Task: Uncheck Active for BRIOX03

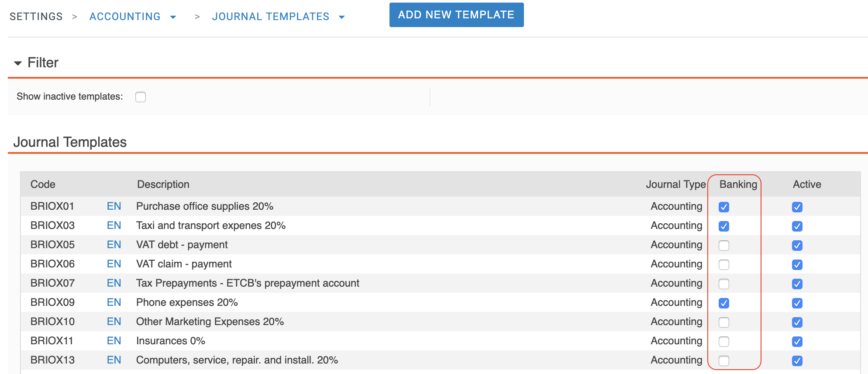Action: pyautogui.click(x=797, y=226)
